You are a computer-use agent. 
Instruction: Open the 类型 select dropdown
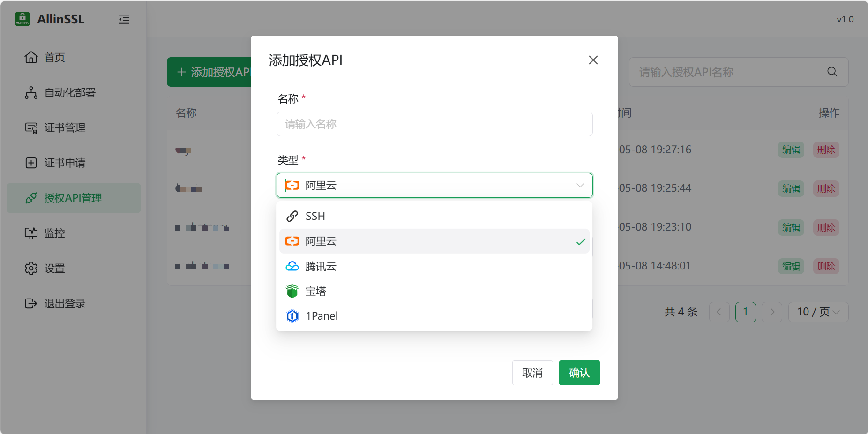[x=434, y=185]
